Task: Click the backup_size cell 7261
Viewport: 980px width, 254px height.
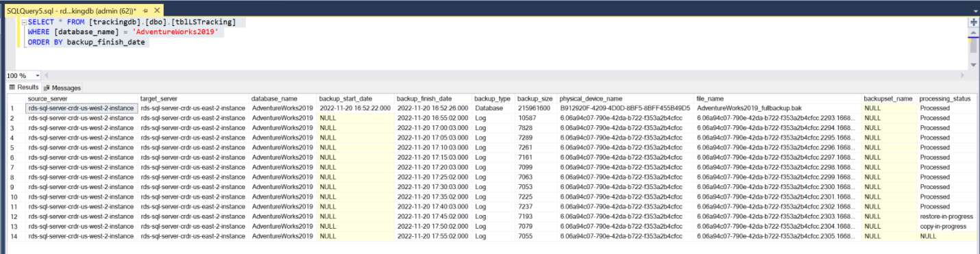Action: [x=537, y=147]
